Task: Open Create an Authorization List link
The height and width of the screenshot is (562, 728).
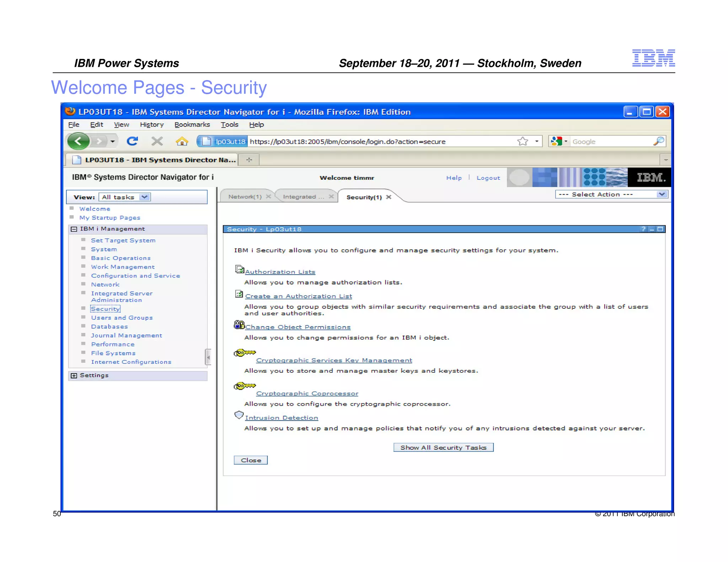Action: pos(299,296)
